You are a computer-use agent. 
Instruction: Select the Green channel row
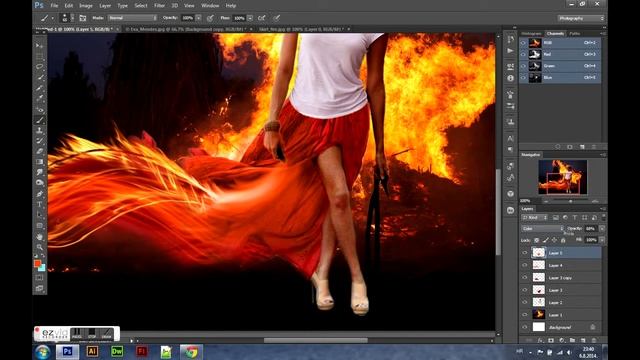coord(560,66)
